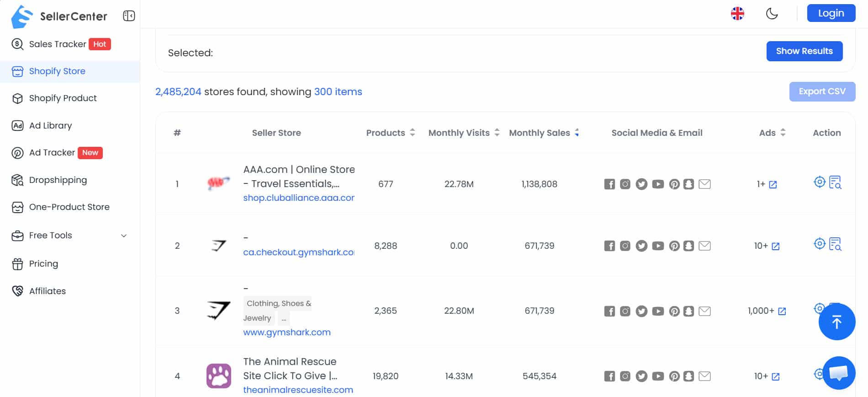Open the live chat bubble

839,373
